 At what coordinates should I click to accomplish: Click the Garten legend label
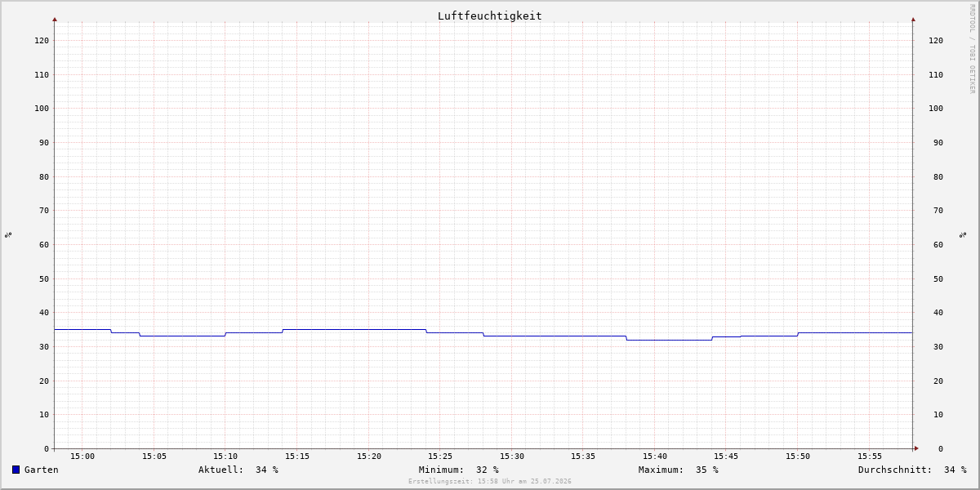point(41,470)
